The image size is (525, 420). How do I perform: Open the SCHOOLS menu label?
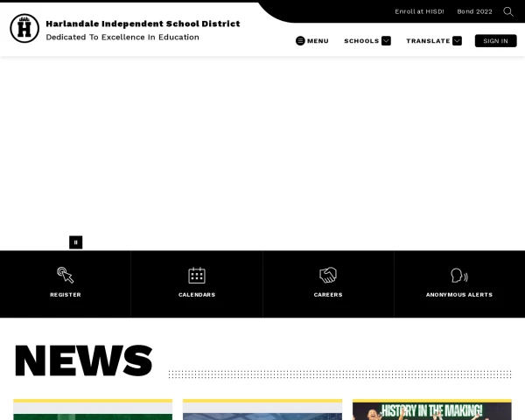[361, 41]
